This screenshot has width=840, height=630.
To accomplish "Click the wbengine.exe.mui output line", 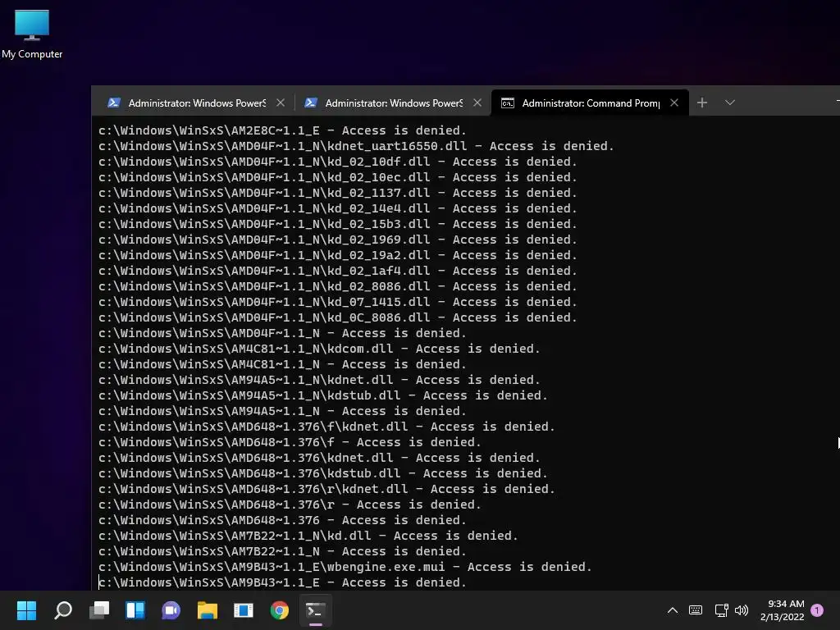I will coord(345,567).
